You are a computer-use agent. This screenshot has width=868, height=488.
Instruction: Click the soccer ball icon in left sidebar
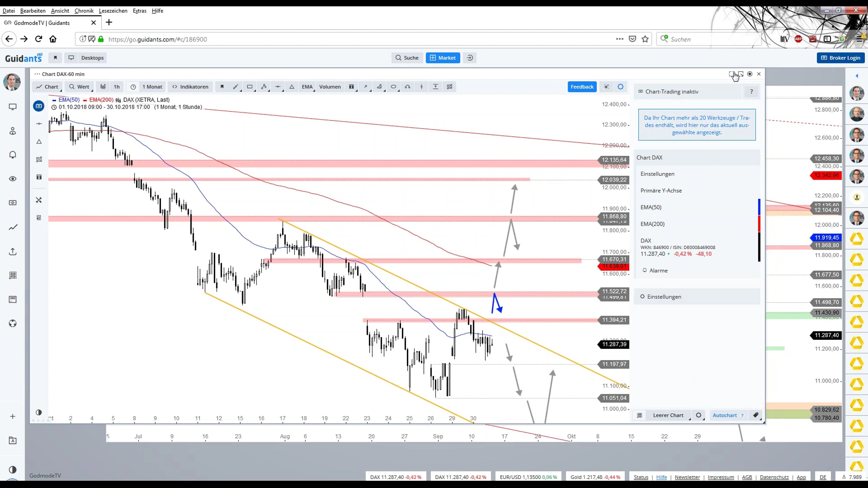click(13, 324)
